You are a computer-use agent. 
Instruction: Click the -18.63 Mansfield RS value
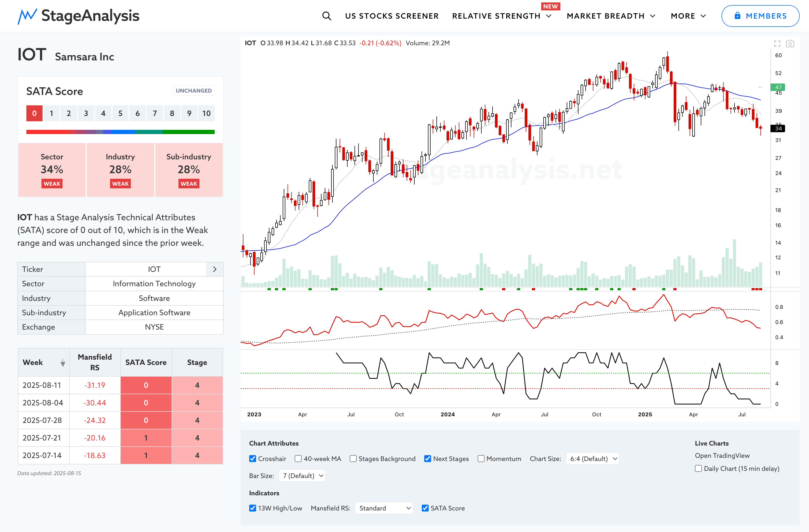[x=95, y=455]
